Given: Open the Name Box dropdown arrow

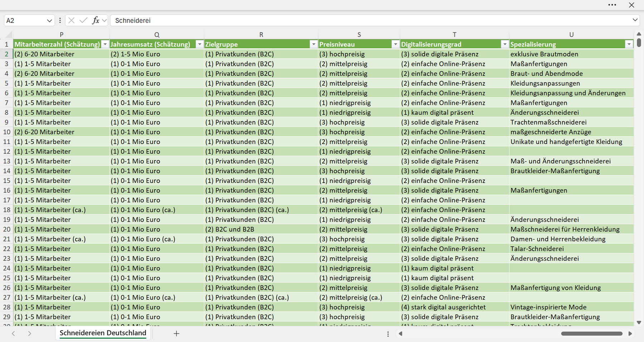Looking at the screenshot, I should click(49, 21).
